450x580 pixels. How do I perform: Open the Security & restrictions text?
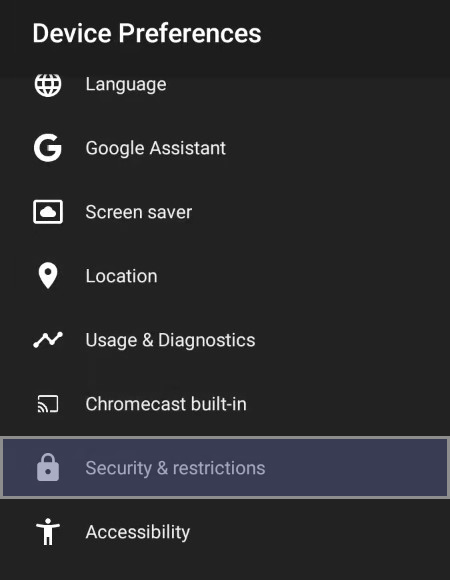click(x=175, y=468)
